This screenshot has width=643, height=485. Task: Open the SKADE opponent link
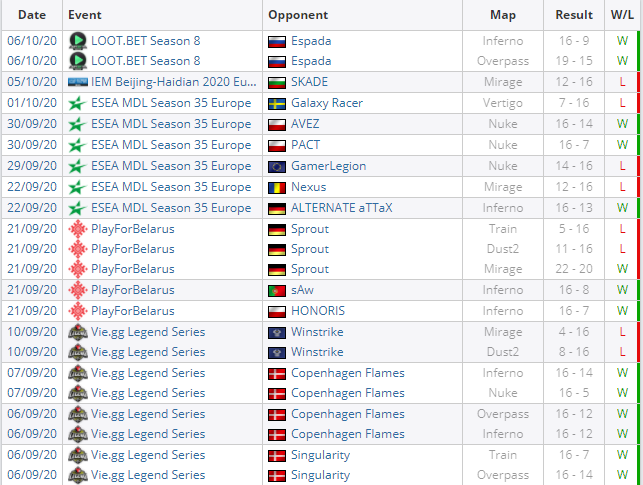pos(309,82)
